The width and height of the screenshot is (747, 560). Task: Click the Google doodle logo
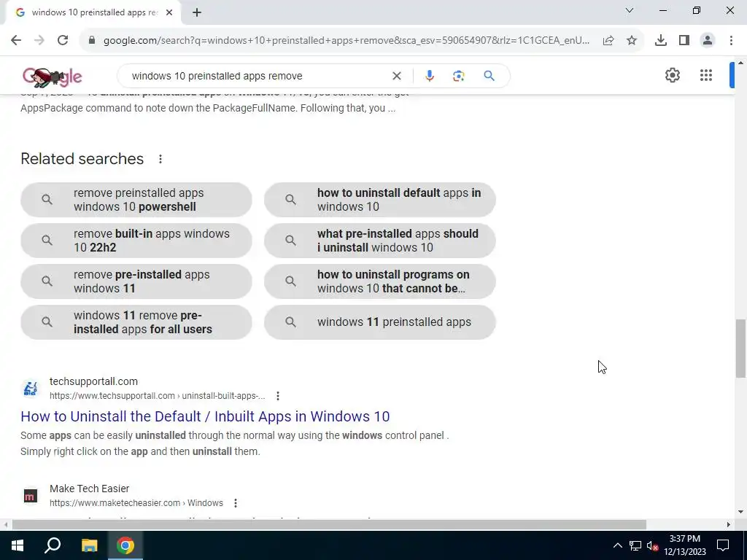coord(52,77)
